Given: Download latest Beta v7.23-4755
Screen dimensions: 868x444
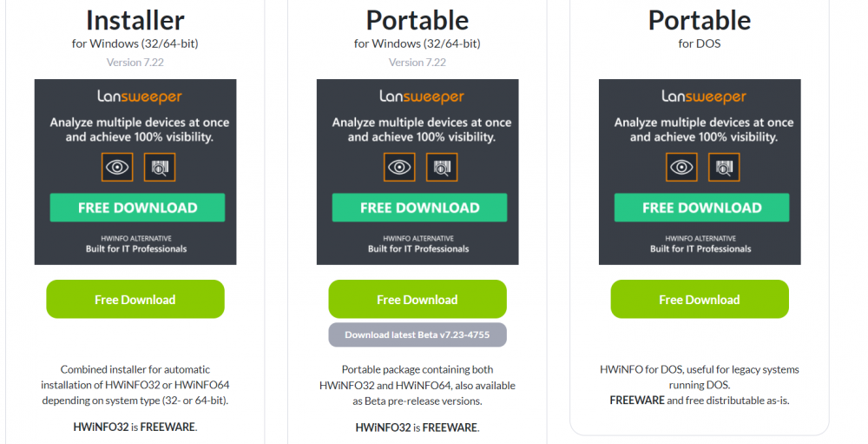Looking at the screenshot, I should pos(418,335).
